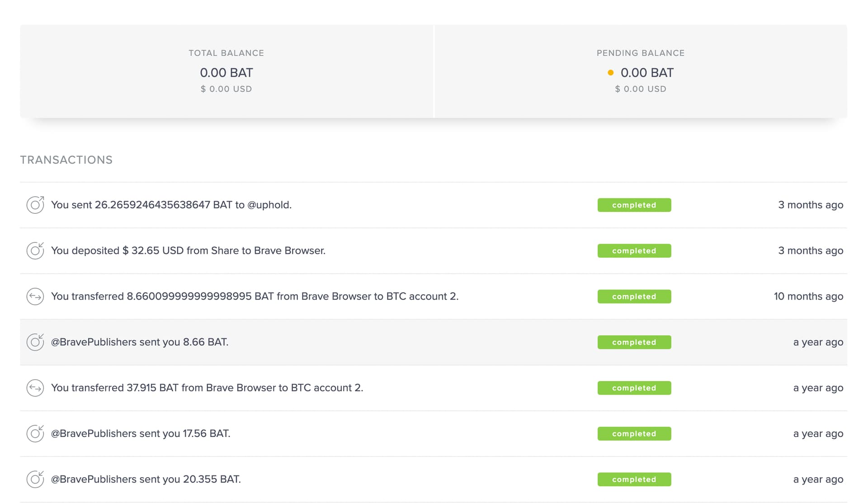868x503 pixels.
Task: Click completed badge on $32.65 deposit row
Action: click(x=634, y=250)
